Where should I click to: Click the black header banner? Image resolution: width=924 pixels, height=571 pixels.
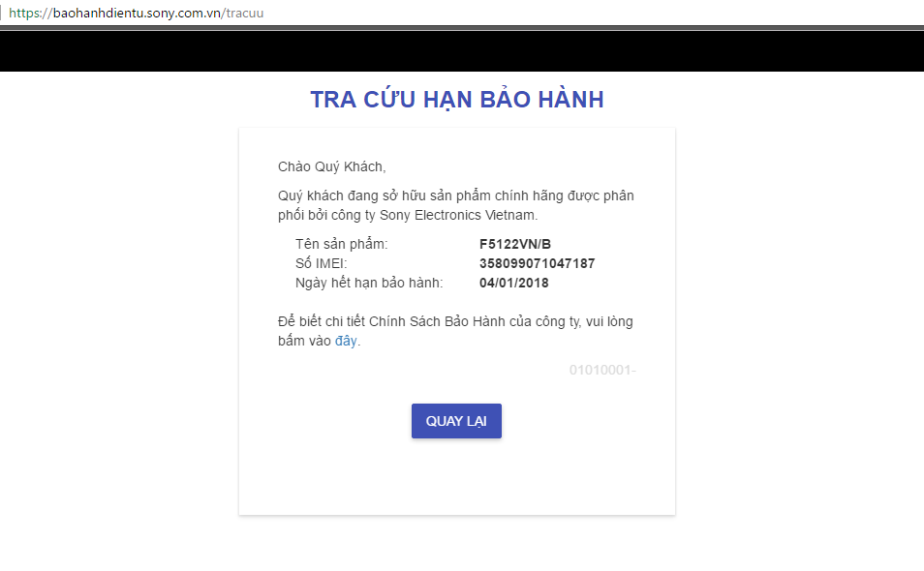coord(462,51)
